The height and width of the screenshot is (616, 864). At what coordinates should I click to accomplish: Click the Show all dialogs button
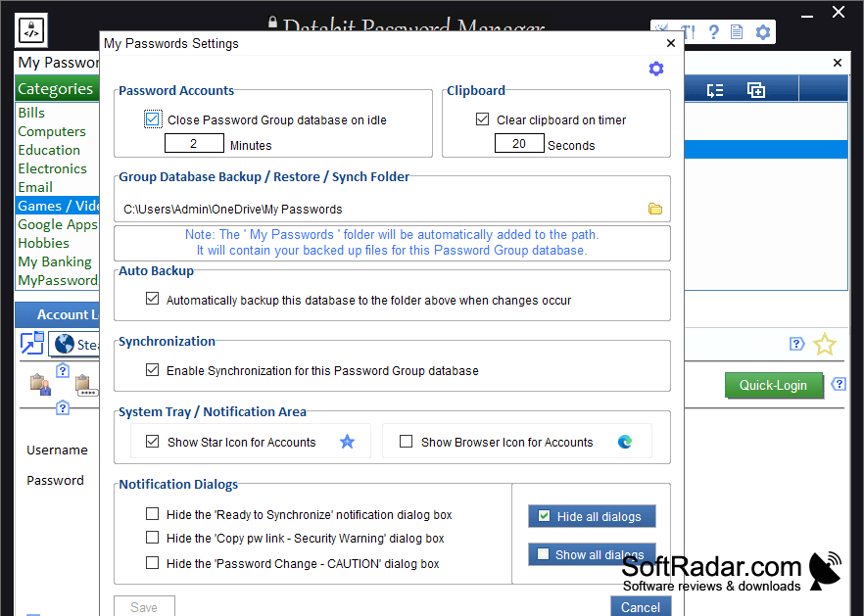pyautogui.click(x=592, y=554)
